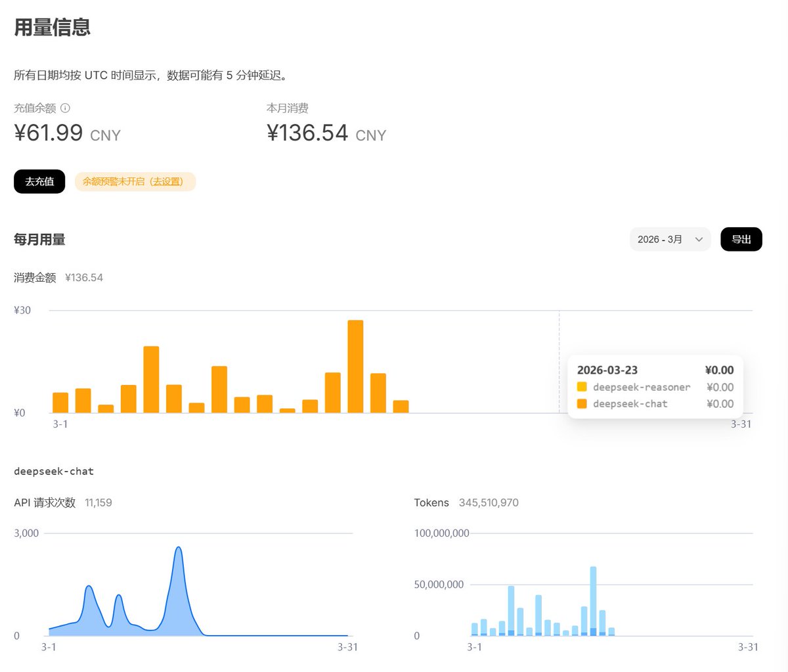This screenshot has width=788, height=672.
Task: Click the Tokens label above the bar chart
Action: pos(431,503)
